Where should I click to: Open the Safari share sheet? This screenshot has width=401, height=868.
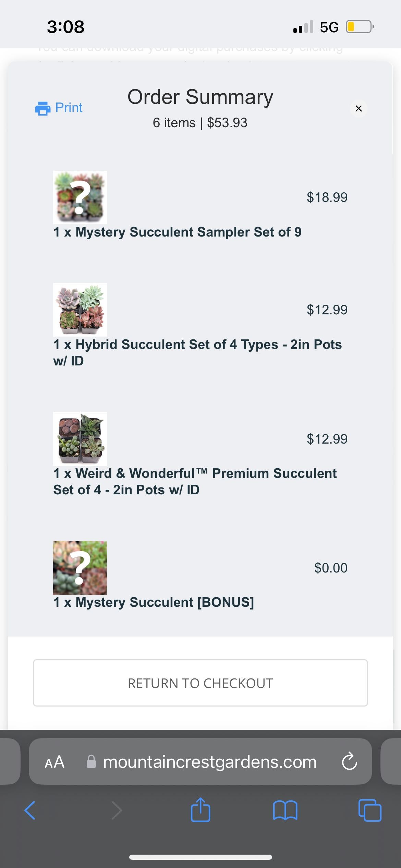click(200, 810)
